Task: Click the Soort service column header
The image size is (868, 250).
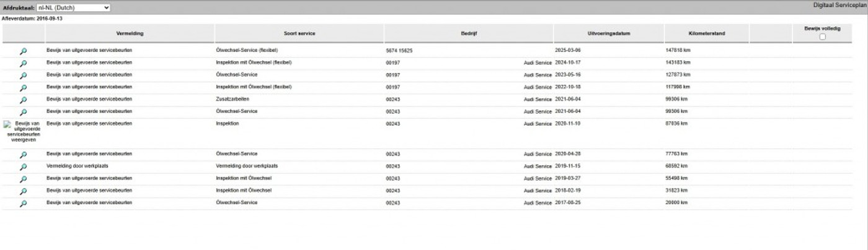Action: click(299, 33)
